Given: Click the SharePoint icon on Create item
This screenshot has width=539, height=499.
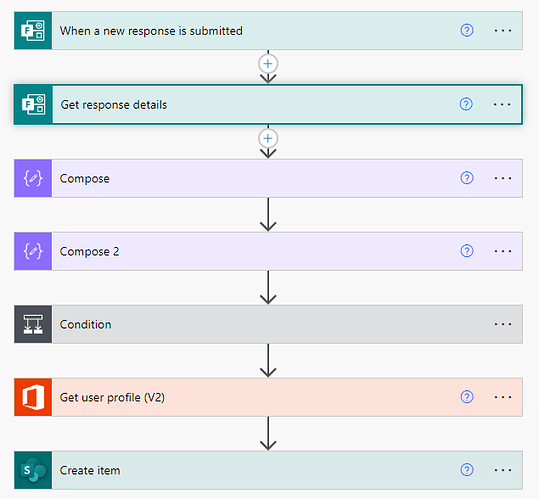Looking at the screenshot, I should coord(33,470).
